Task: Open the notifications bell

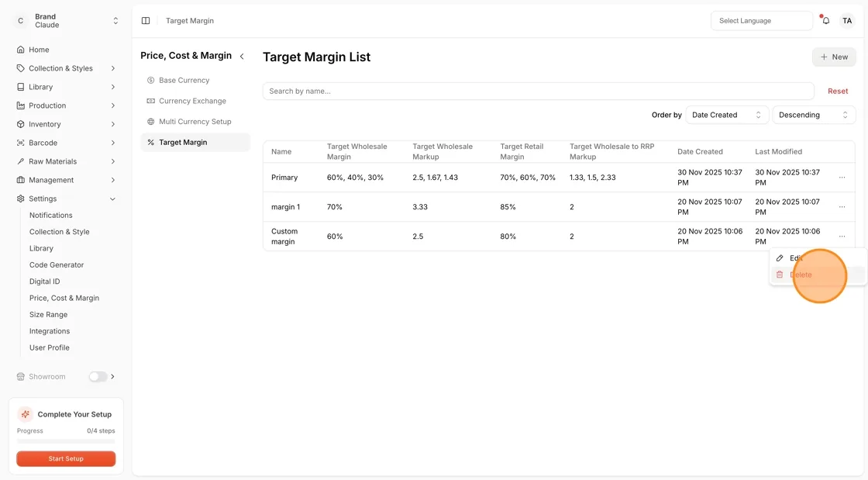Action: click(x=825, y=20)
